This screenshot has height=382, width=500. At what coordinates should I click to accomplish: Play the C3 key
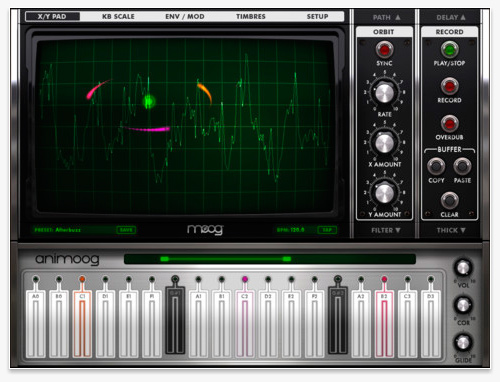(x=408, y=323)
